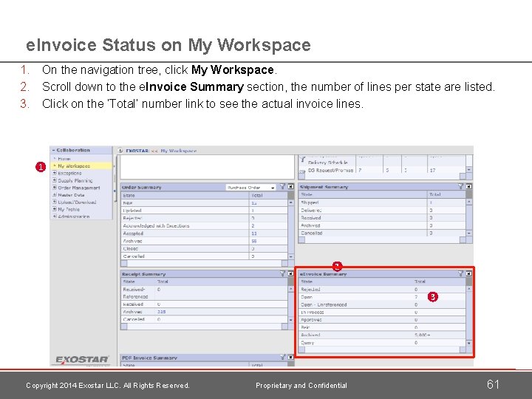Click the Accepted total link in Order Summary
The image size is (532, 399).
(254, 233)
